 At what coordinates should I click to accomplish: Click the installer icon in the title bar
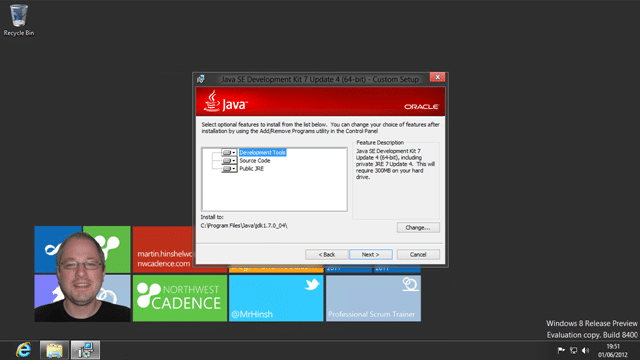[x=201, y=79]
